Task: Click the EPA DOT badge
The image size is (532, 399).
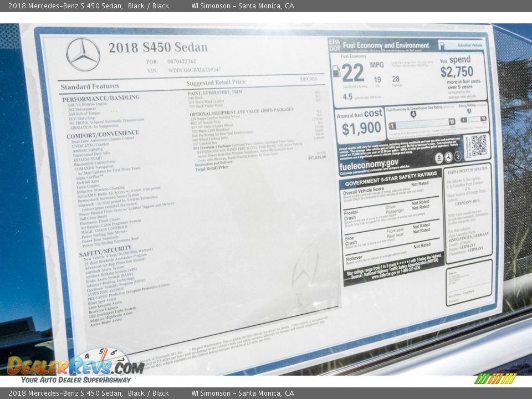Action: click(334, 45)
